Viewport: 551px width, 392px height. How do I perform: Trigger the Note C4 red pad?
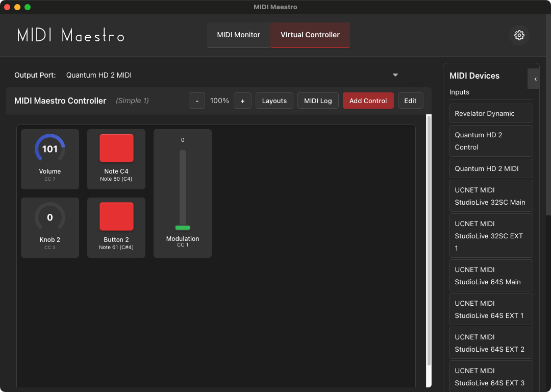click(116, 148)
